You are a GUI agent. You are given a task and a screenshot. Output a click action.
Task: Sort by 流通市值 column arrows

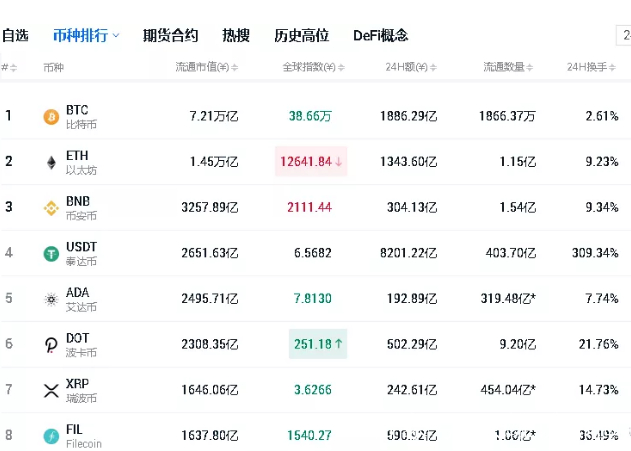click(x=235, y=68)
